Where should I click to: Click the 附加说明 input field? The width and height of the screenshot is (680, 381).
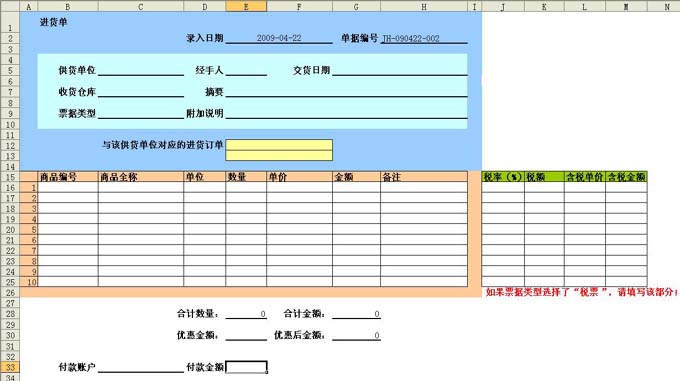click(347, 114)
